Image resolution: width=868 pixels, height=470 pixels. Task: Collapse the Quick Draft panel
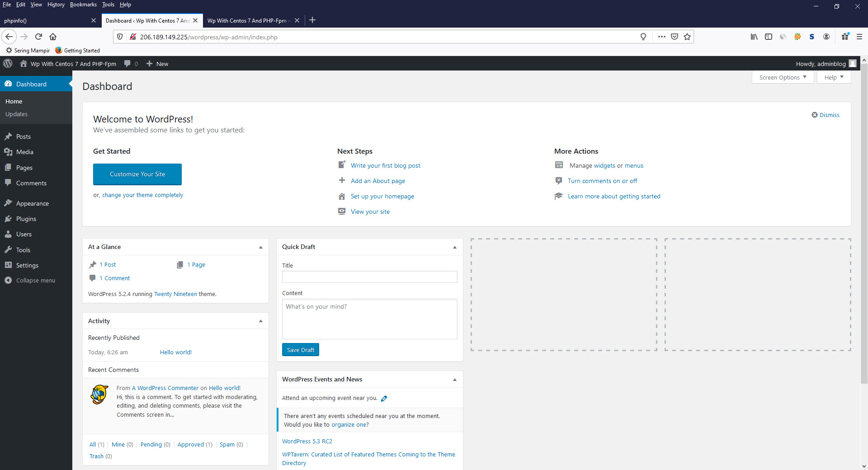(455, 247)
